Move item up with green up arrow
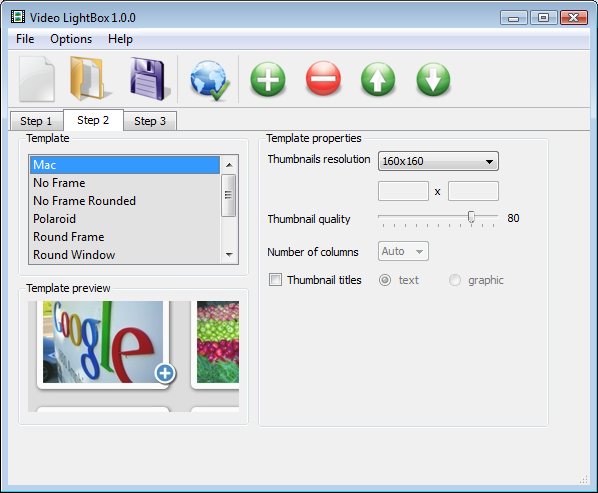The height and width of the screenshot is (493, 598). [378, 79]
